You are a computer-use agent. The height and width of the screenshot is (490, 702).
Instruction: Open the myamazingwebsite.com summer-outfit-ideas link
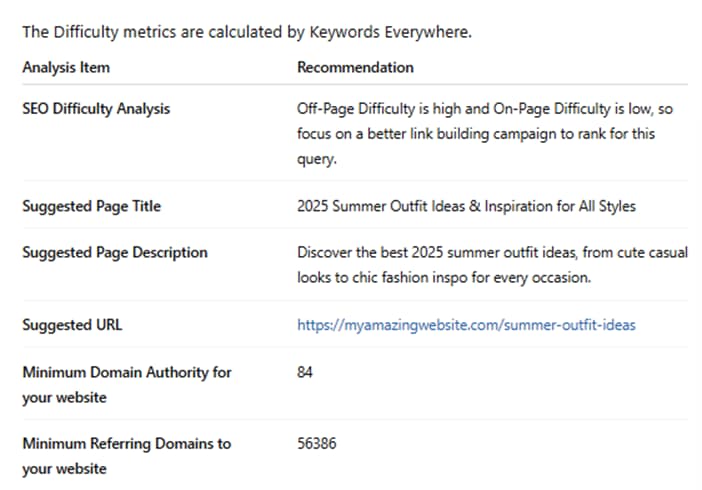click(466, 325)
